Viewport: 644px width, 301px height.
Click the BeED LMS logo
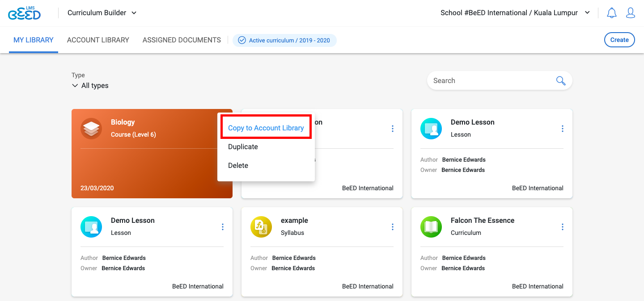click(24, 13)
